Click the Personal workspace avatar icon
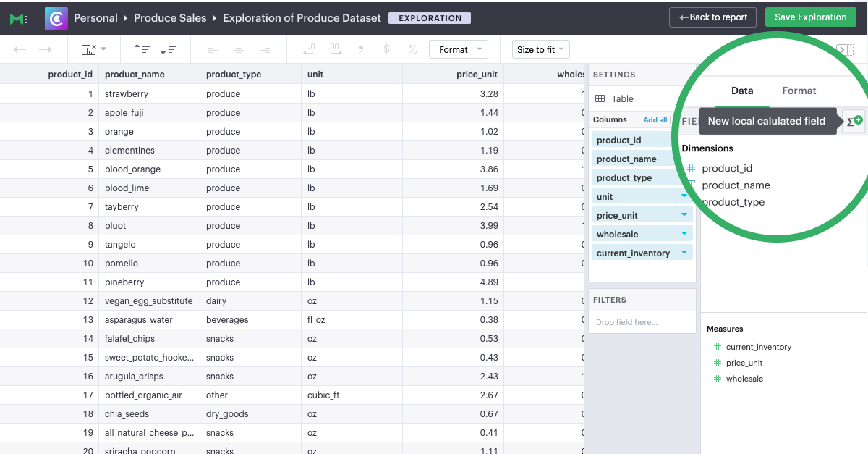Image resolution: width=868 pixels, height=454 pixels. (56, 18)
